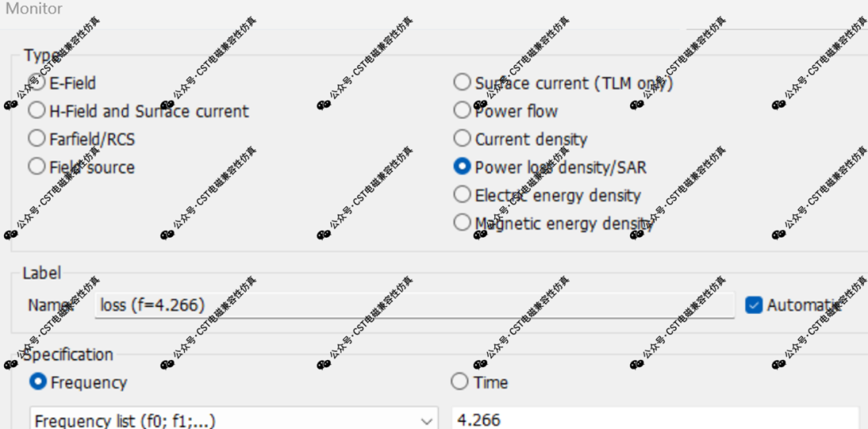Choose Electric energy density monitor type
868x429 pixels.
461,195
